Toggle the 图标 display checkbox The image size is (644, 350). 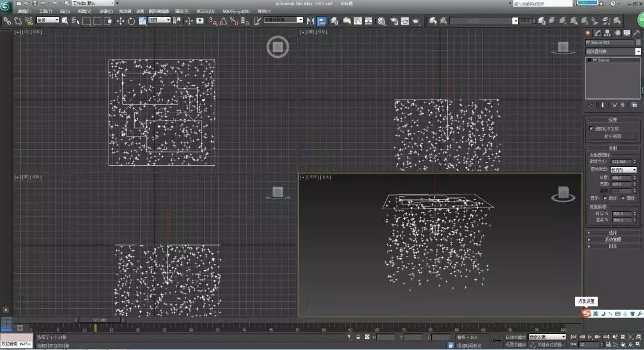pos(623,198)
